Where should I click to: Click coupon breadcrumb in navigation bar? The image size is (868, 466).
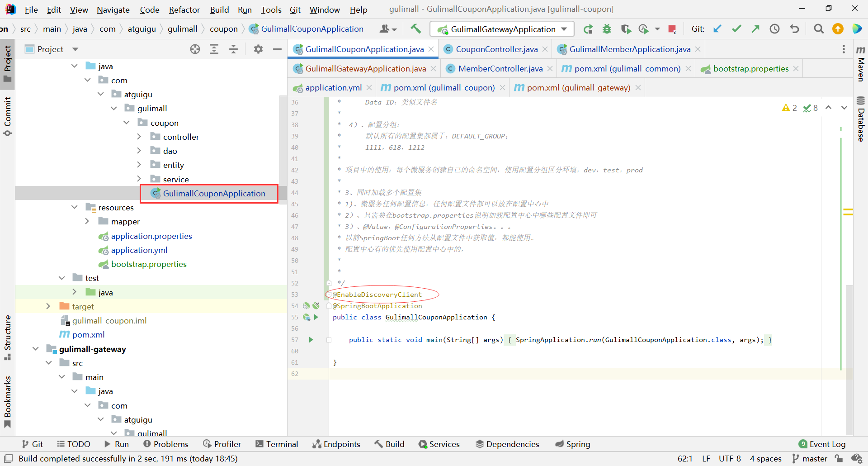tap(223, 29)
